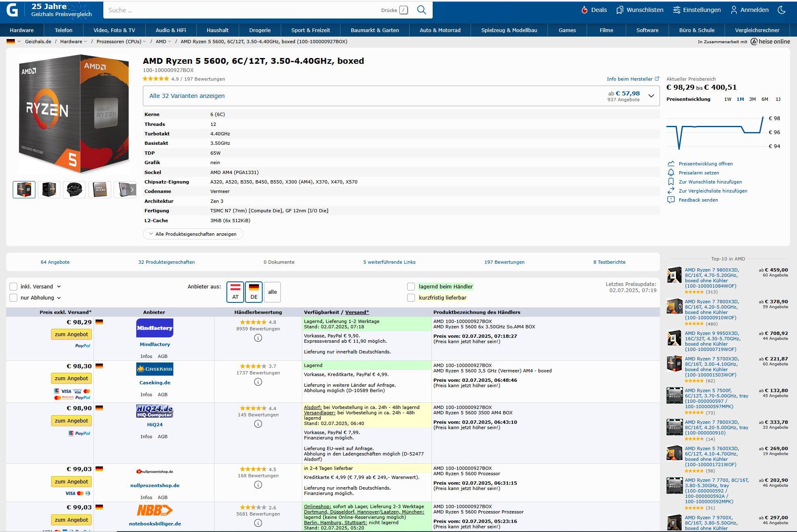Open Info beim Hersteller external link
This screenshot has width=797, height=532.
(633, 79)
